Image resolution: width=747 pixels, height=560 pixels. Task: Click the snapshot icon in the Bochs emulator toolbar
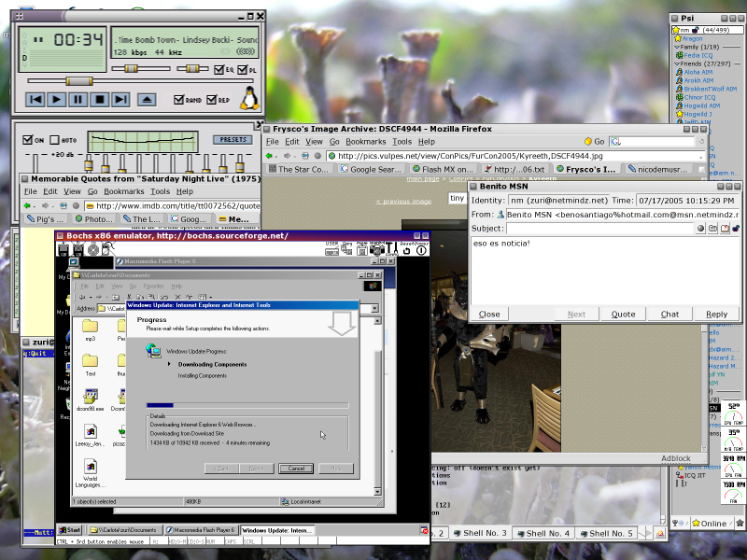[376, 250]
